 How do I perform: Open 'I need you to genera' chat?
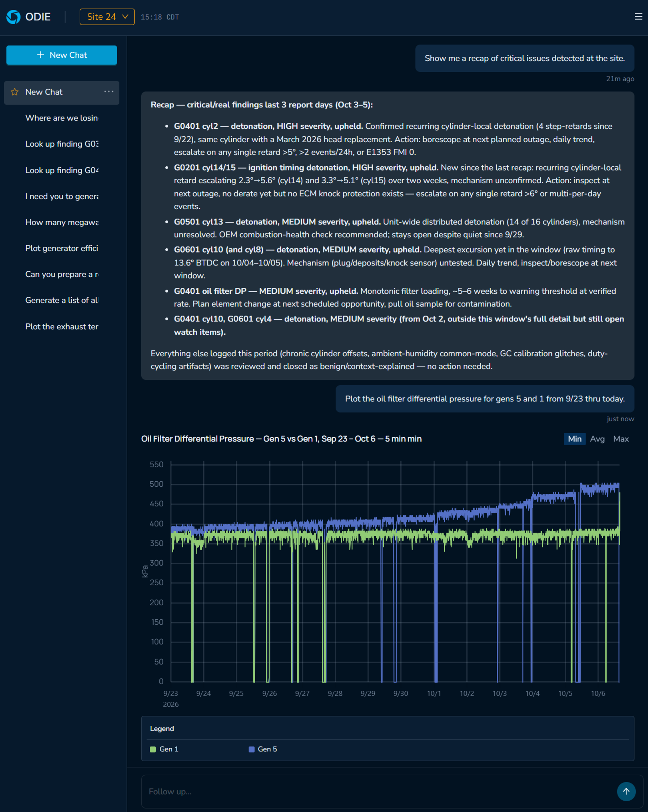click(x=62, y=196)
